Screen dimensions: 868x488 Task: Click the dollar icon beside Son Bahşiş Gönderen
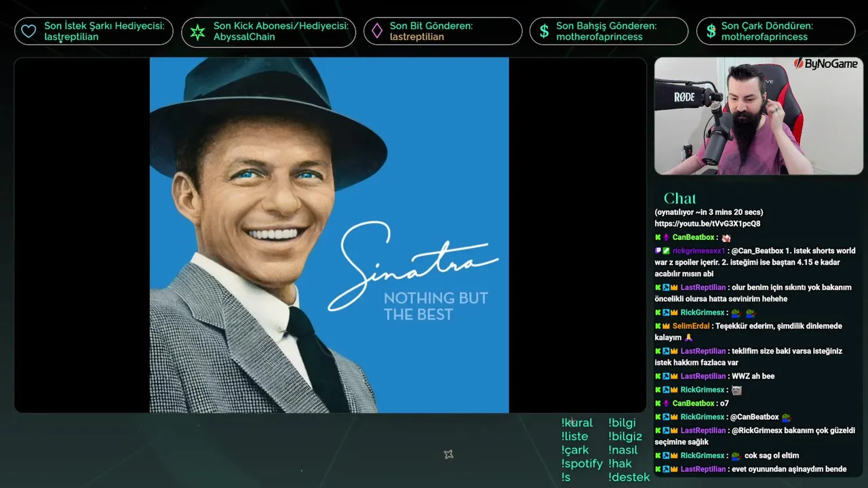[x=544, y=31]
